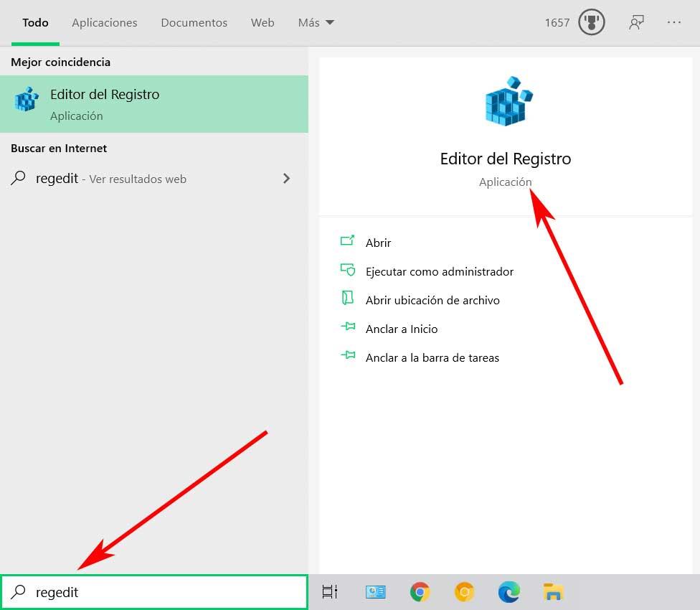Click the pin icon beside Anclar a Inicio

348,327
